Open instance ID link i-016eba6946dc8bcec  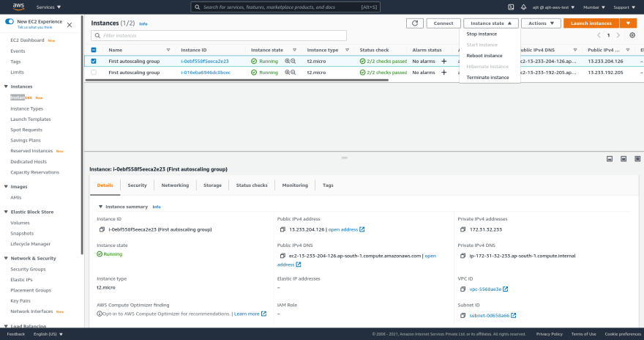coord(206,73)
